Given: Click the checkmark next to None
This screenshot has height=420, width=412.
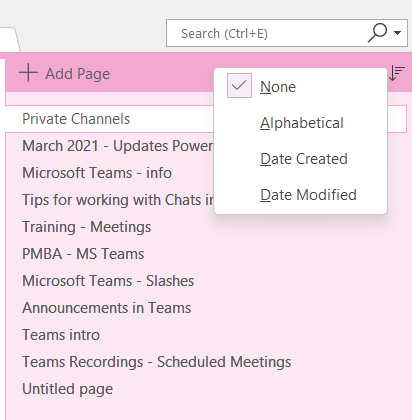Looking at the screenshot, I should [239, 86].
